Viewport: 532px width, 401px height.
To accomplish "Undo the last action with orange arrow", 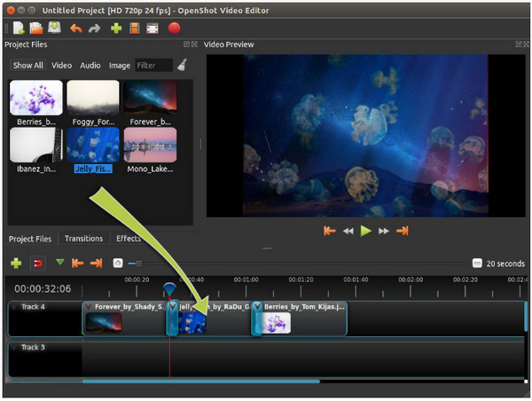I will pos(76,28).
